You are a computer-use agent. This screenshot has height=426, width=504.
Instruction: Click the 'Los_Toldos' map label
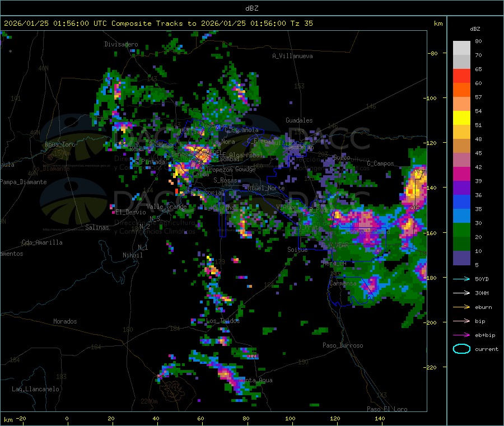coord(223,321)
